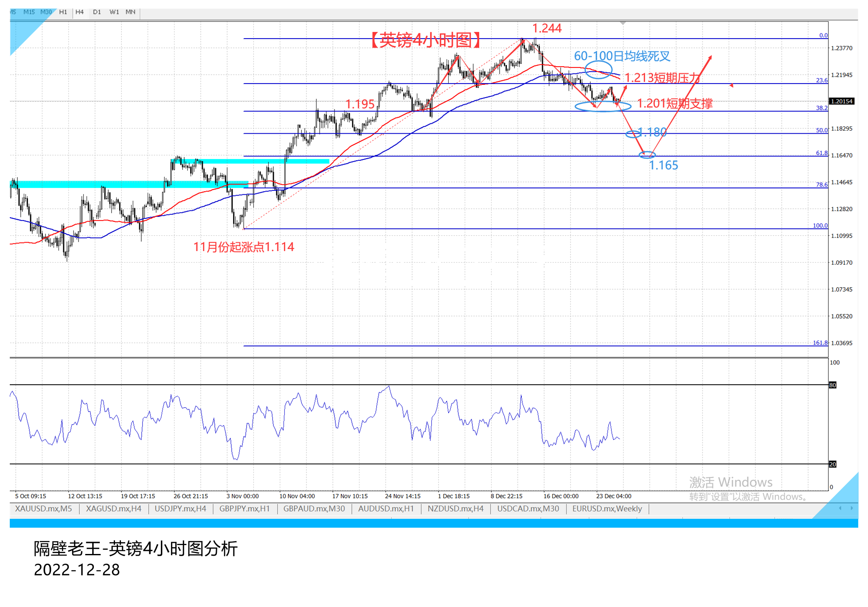This screenshot has width=868, height=607.
Task: Switch to GBPJPY.mx,H1 chart tab
Action: point(244,509)
